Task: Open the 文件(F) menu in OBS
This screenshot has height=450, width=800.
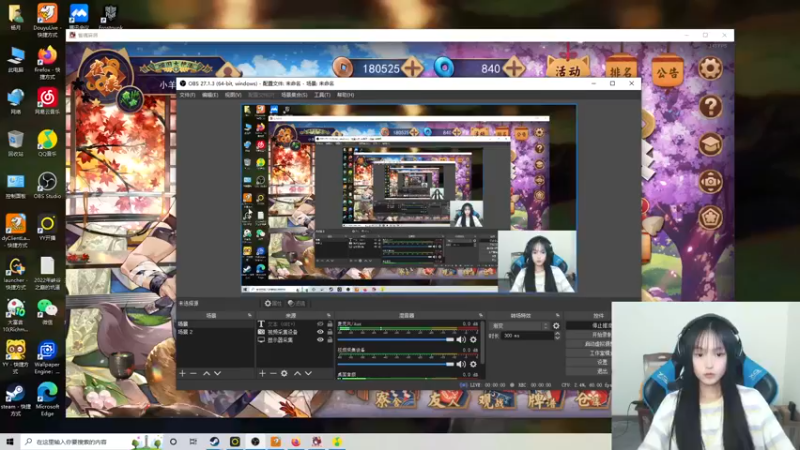Action: 187,95
